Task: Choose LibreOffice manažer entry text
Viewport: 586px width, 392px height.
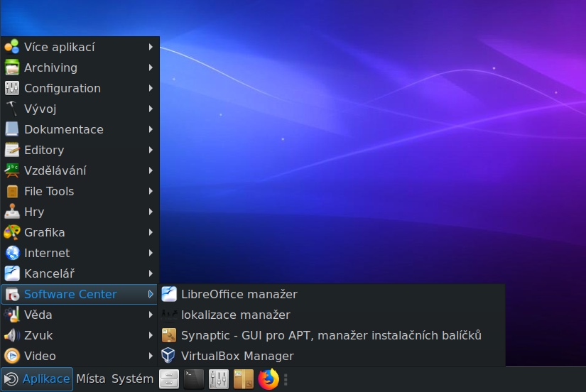Action: pos(239,294)
